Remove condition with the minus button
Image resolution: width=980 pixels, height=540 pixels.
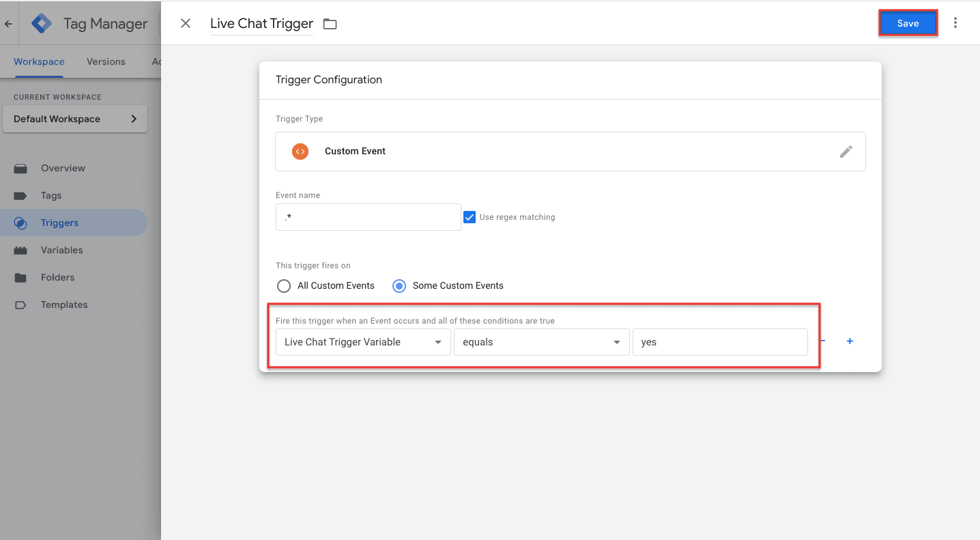[823, 341]
